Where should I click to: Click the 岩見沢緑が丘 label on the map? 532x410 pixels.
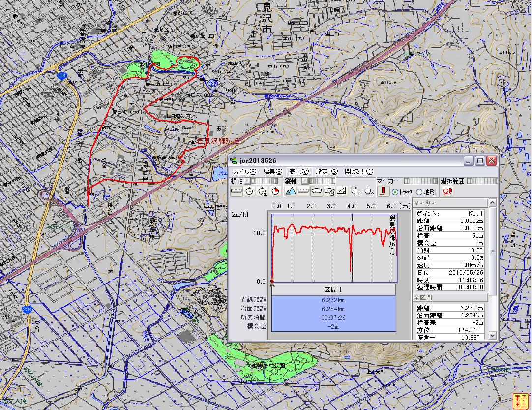(x=218, y=141)
